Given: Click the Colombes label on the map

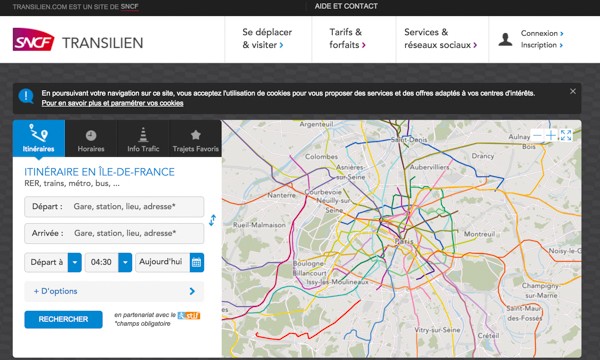Looking at the screenshot, I should pyautogui.click(x=321, y=156).
